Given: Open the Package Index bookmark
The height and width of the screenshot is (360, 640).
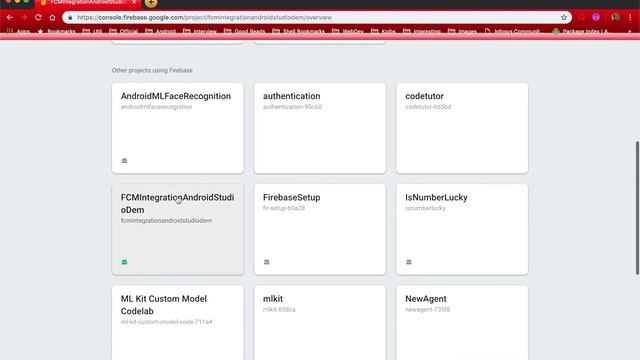Looking at the screenshot, I should coord(580,31).
